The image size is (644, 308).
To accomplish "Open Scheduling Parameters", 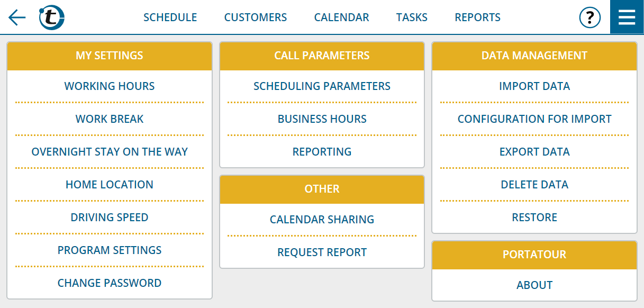I will point(322,86).
